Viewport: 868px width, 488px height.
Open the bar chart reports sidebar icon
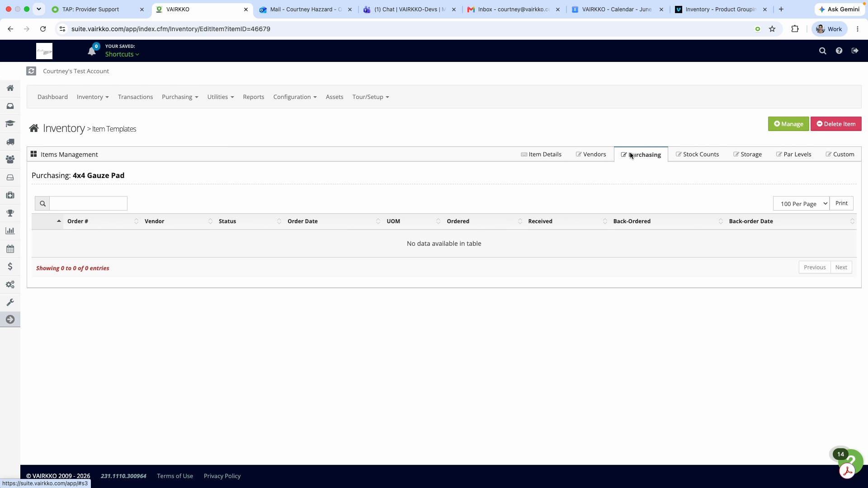(10, 231)
